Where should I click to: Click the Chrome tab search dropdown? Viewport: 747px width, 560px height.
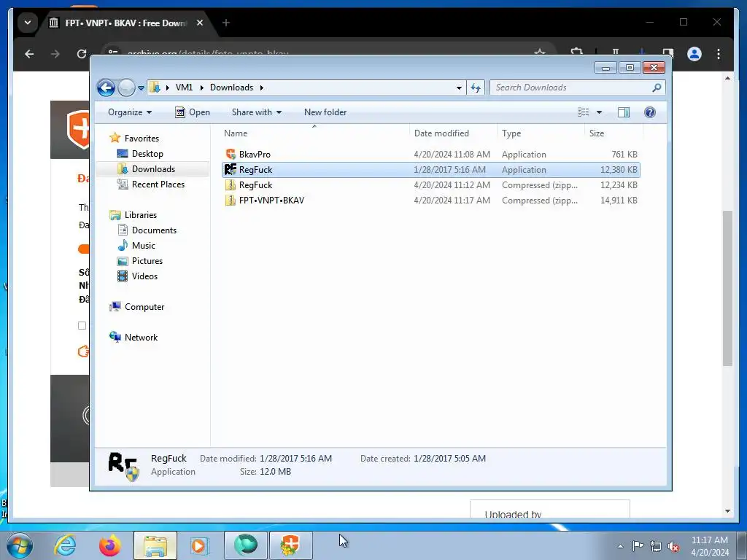28,23
